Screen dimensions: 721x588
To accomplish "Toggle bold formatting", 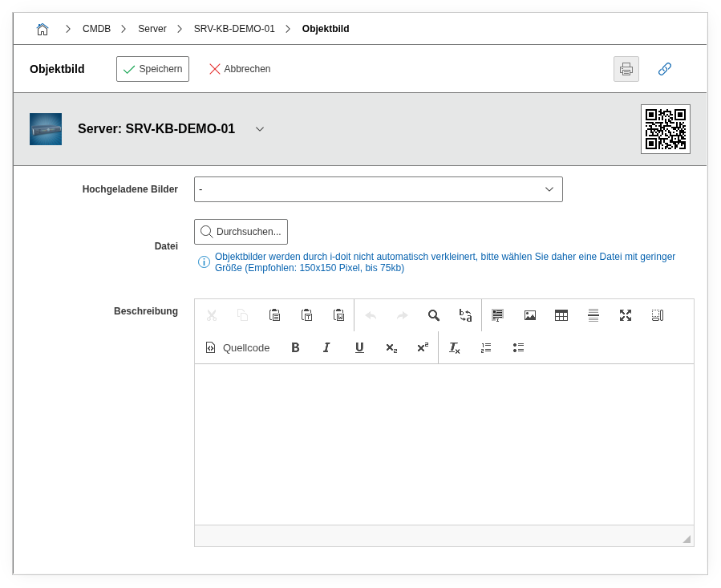I will 295,347.
